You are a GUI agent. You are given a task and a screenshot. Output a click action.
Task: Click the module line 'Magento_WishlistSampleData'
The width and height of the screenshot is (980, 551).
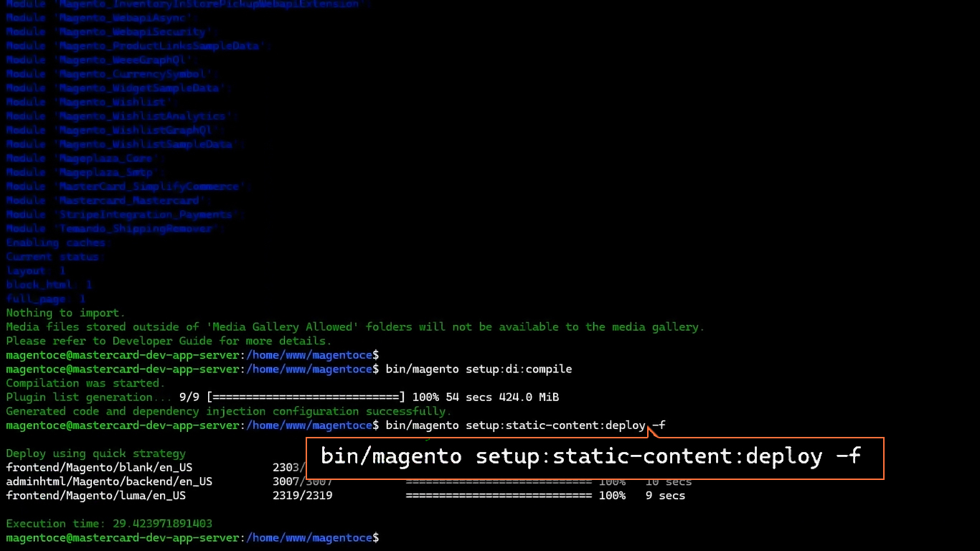click(126, 144)
